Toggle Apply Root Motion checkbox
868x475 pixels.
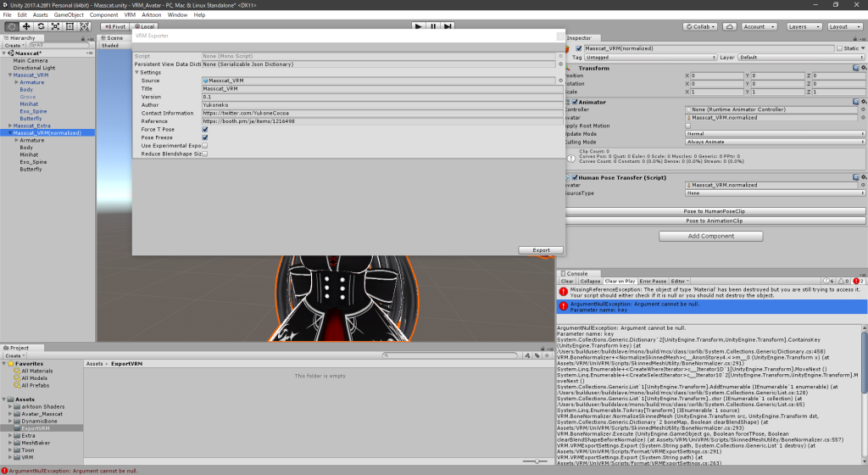click(688, 126)
